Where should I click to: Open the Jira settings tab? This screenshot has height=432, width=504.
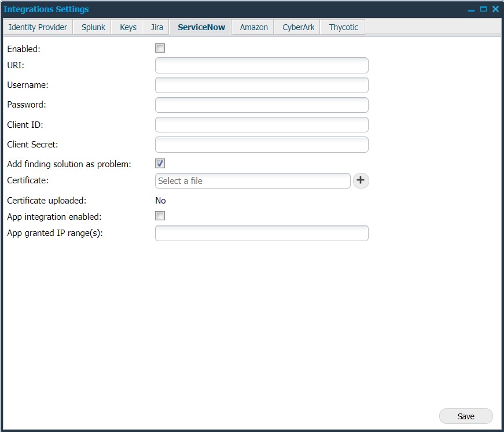[x=155, y=27]
